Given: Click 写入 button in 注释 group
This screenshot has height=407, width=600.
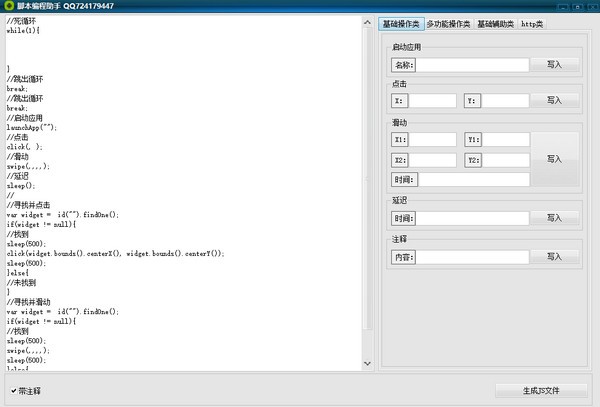Looking at the screenshot, I should [554, 257].
